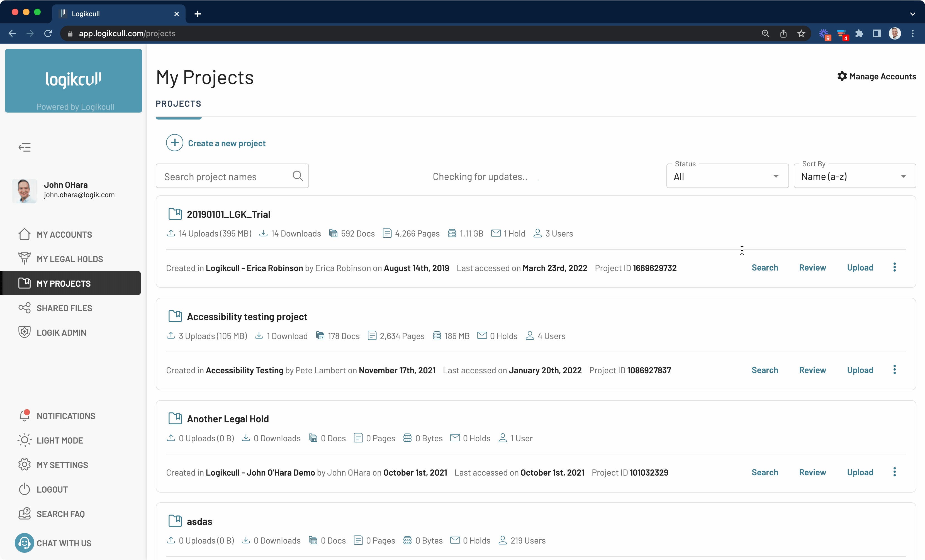This screenshot has height=560, width=925.
Task: Open Chrome three-dot menu
Action: click(913, 33)
